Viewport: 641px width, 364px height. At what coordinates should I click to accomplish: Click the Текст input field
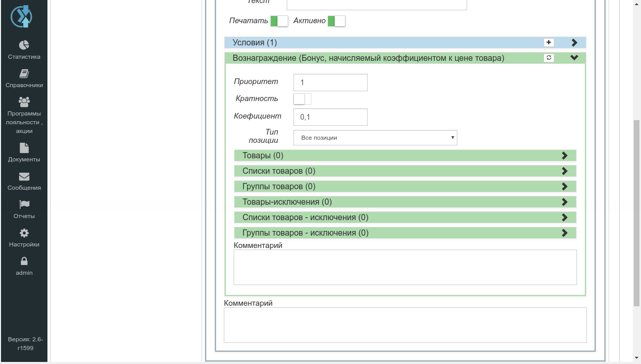(x=377, y=5)
